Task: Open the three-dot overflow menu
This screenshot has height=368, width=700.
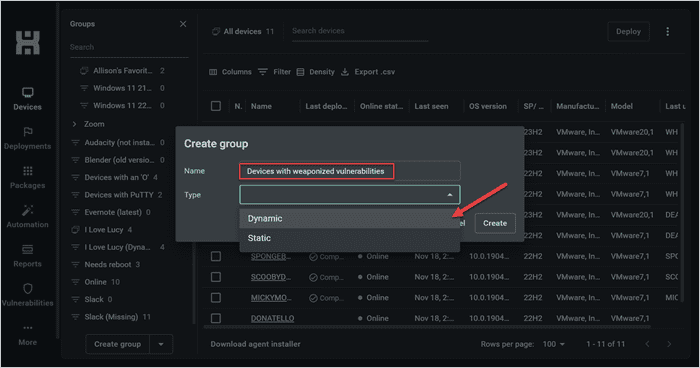Action: pyautogui.click(x=667, y=32)
